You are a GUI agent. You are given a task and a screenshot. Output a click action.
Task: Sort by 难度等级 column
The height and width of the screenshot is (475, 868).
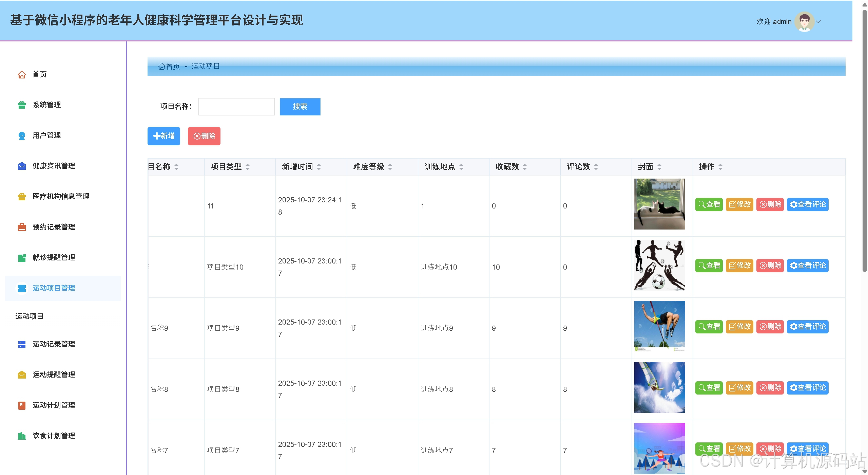pos(390,167)
